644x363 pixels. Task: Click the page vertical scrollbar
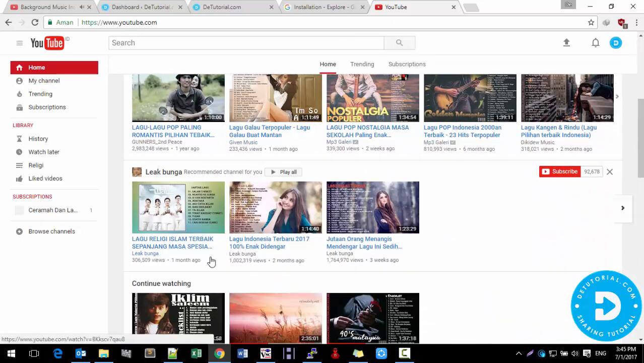[x=640, y=187]
